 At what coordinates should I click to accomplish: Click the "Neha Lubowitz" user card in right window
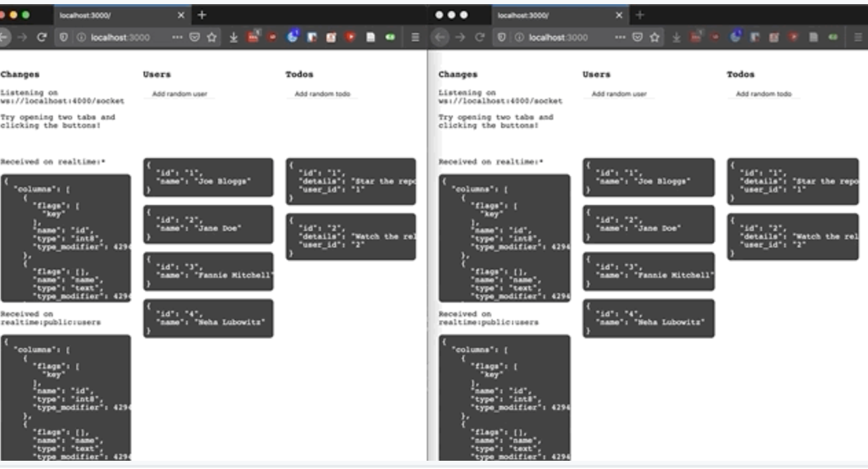[648, 318]
